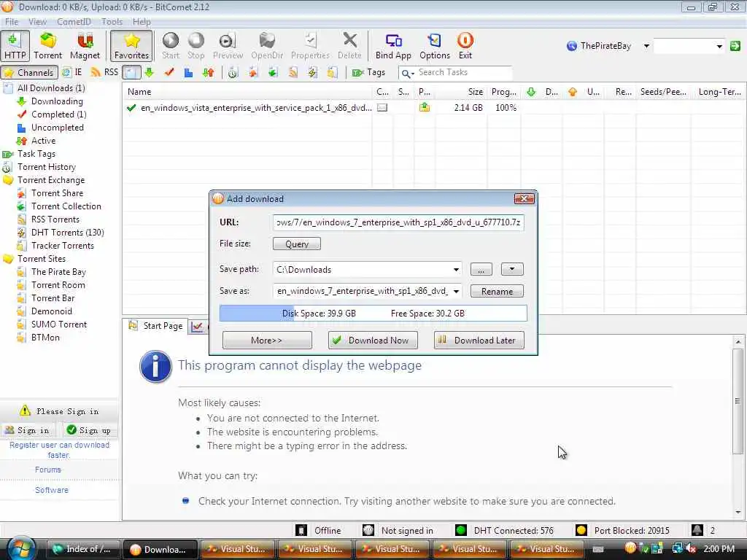The image size is (747, 560).
Task: Open the View menu
Action: pos(37,21)
